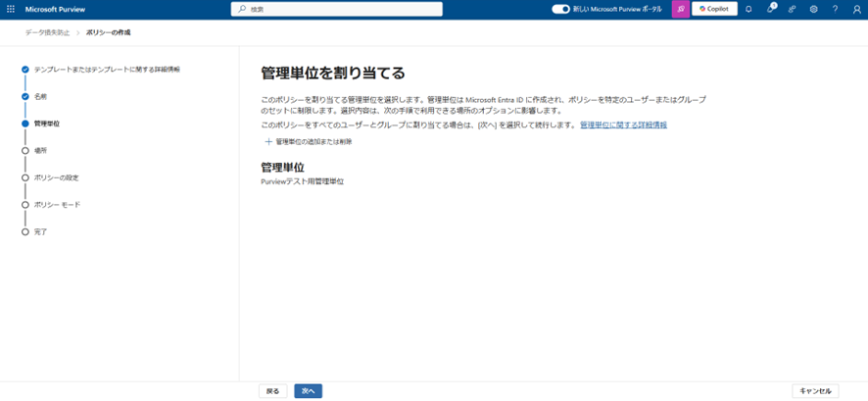868x401 pixels.
Task: Click the connections icon in header
Action: 792,9
